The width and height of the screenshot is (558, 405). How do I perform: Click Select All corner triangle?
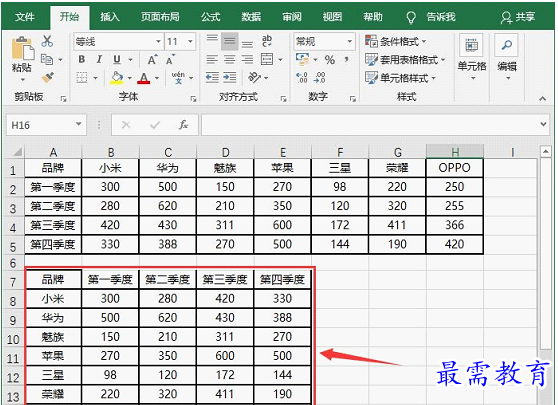pyautogui.click(x=17, y=152)
